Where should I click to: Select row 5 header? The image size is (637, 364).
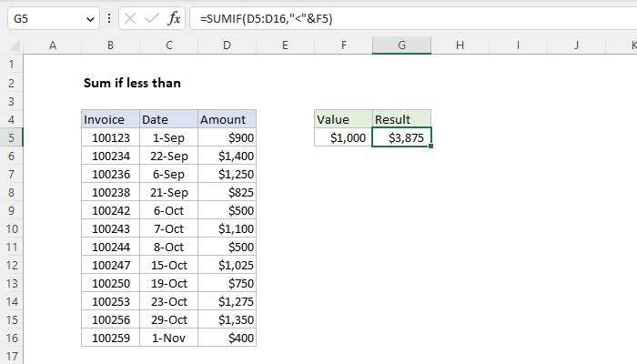point(11,137)
